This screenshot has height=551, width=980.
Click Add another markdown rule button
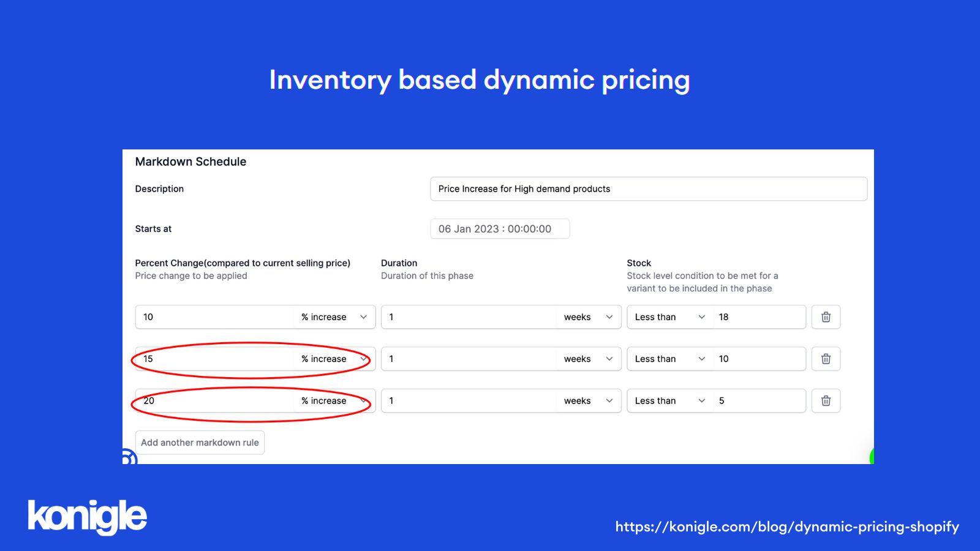pos(200,443)
